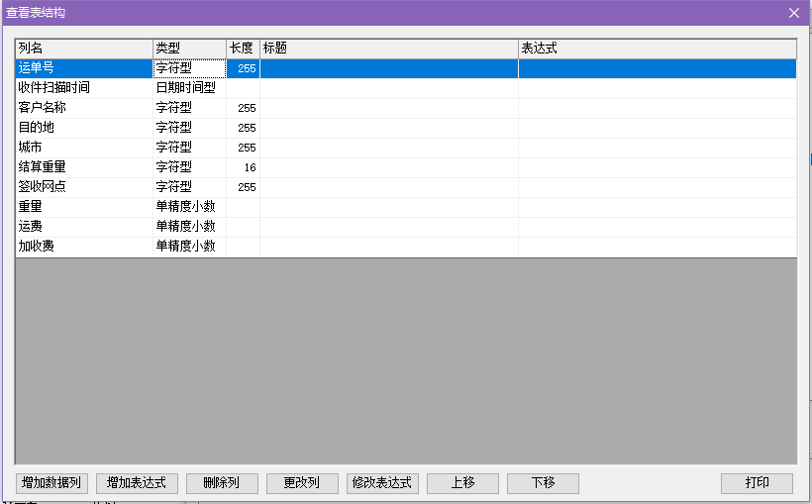Select the 结算重里 row
Screen dimensions: 812x504
(406, 167)
